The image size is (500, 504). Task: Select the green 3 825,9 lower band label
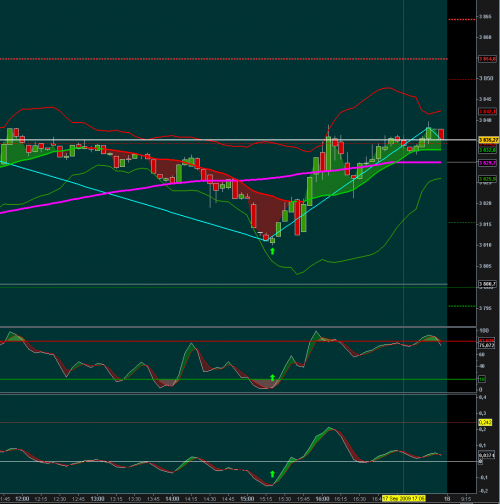pos(487,179)
